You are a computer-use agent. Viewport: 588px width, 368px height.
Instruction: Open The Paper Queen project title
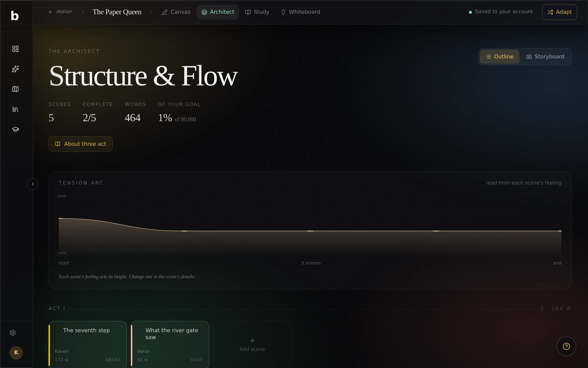pos(117,12)
